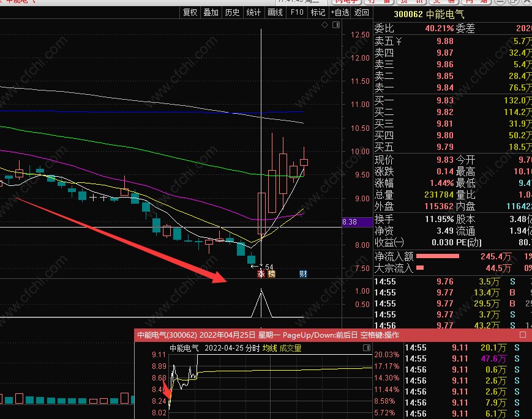Click the diamond icon above the chart
This screenshot has height=419, width=532.
pyautogui.click(x=324, y=24)
